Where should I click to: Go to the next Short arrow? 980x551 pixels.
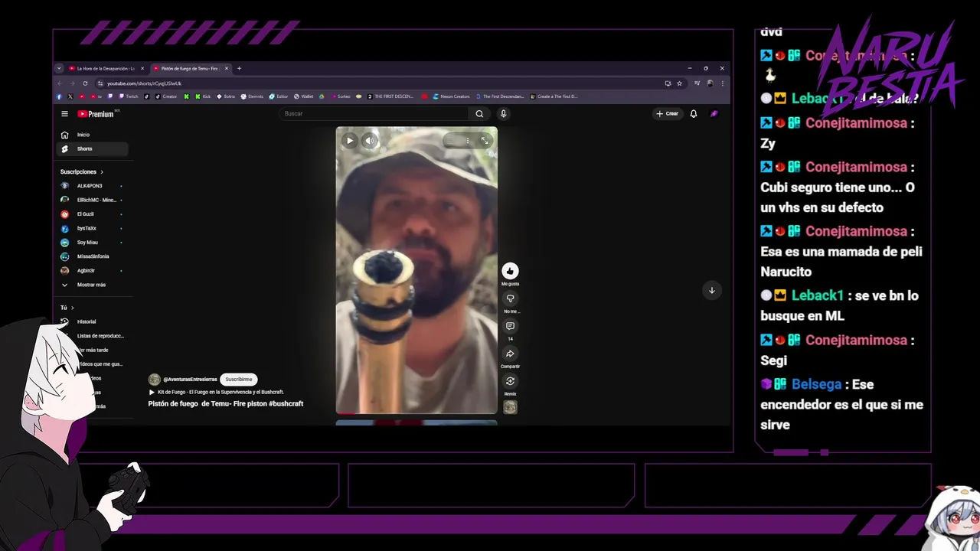pyautogui.click(x=711, y=290)
